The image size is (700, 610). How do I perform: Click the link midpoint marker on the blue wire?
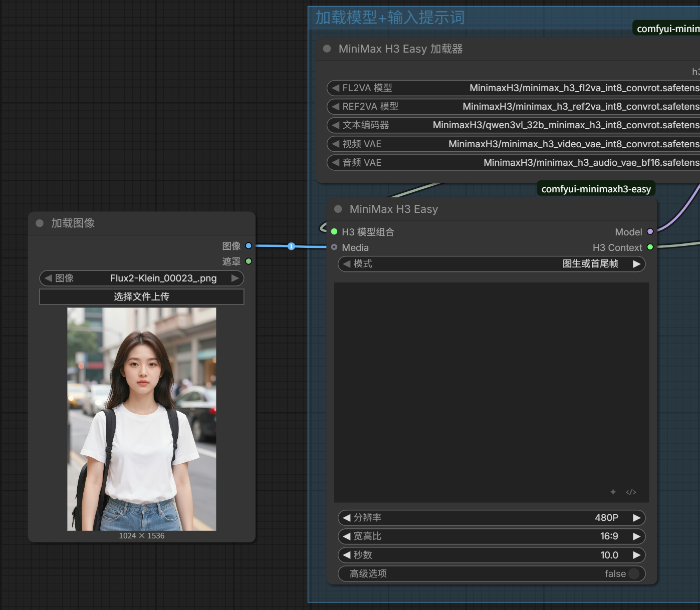pos(291,246)
